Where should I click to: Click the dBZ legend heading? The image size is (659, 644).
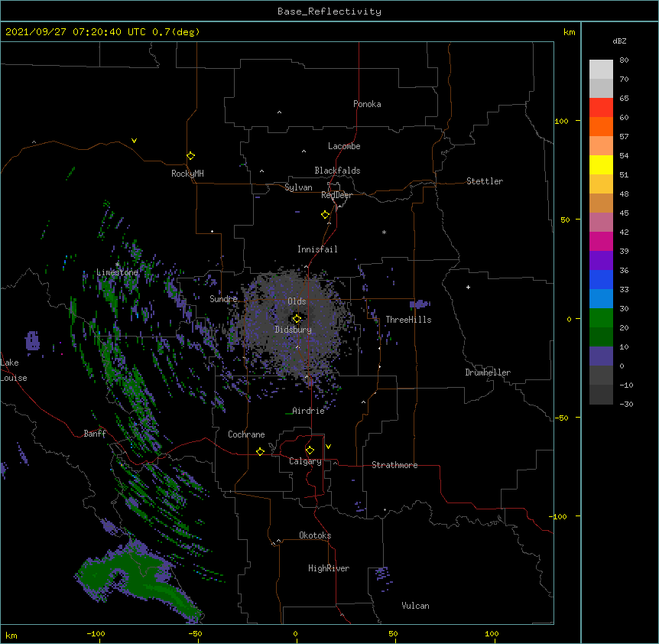click(619, 41)
